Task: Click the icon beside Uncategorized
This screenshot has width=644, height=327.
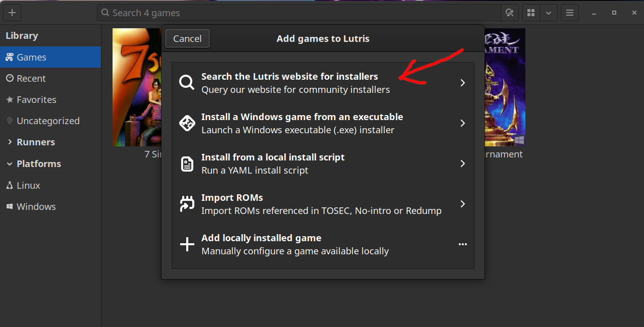Action: click(10, 121)
